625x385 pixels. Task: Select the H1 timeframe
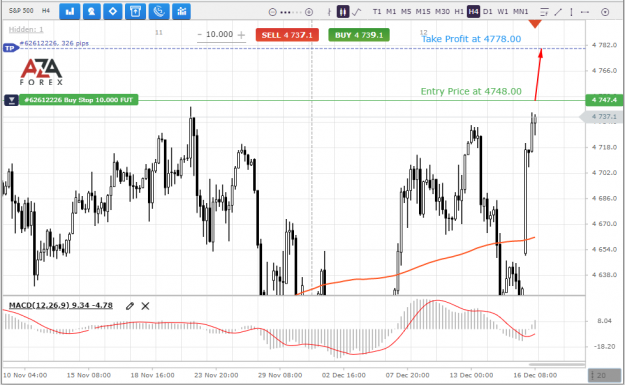pyautogui.click(x=459, y=12)
